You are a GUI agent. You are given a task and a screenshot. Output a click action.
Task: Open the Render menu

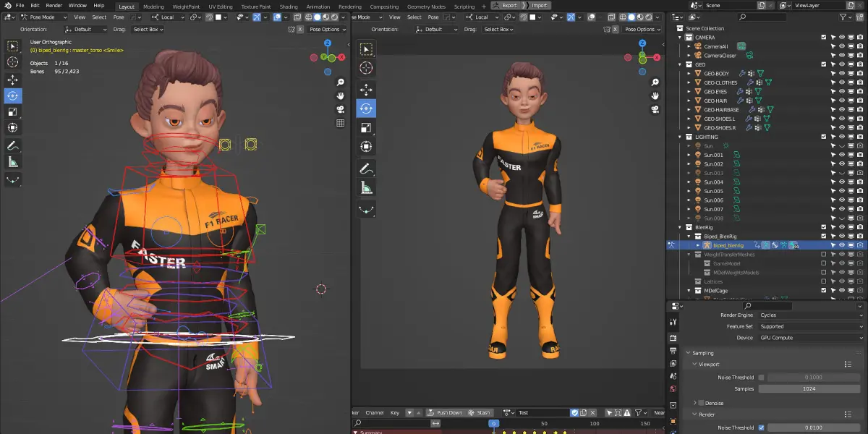[x=54, y=5]
